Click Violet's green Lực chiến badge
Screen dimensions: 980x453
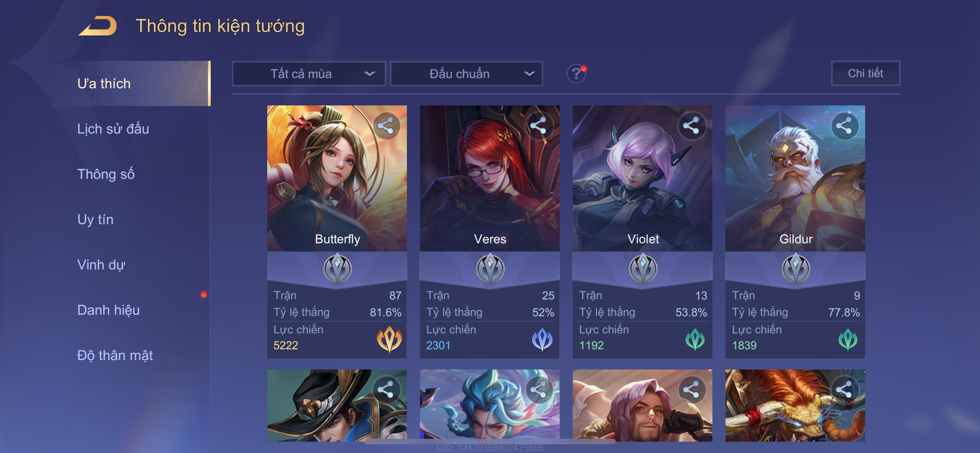pyautogui.click(x=695, y=339)
